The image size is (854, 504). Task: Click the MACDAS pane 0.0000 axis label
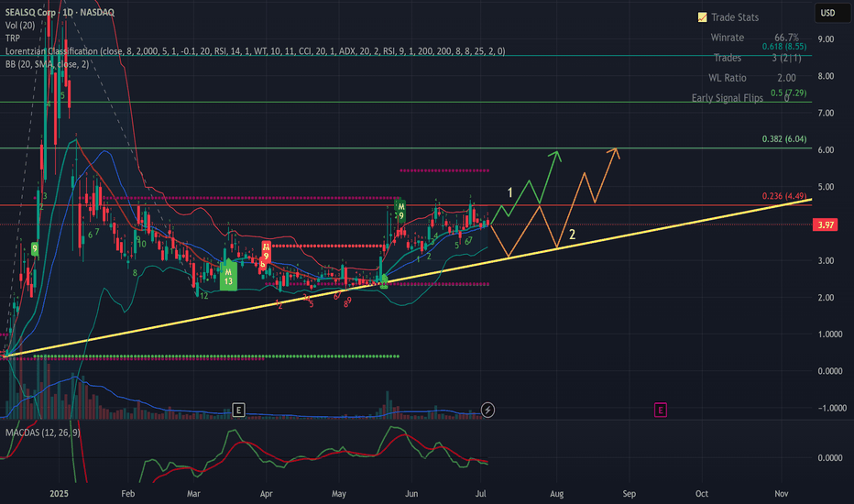(830, 457)
